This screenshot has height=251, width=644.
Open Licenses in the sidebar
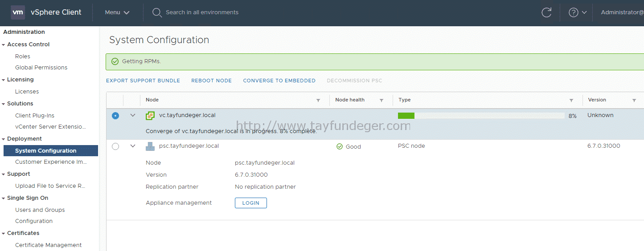click(x=27, y=92)
